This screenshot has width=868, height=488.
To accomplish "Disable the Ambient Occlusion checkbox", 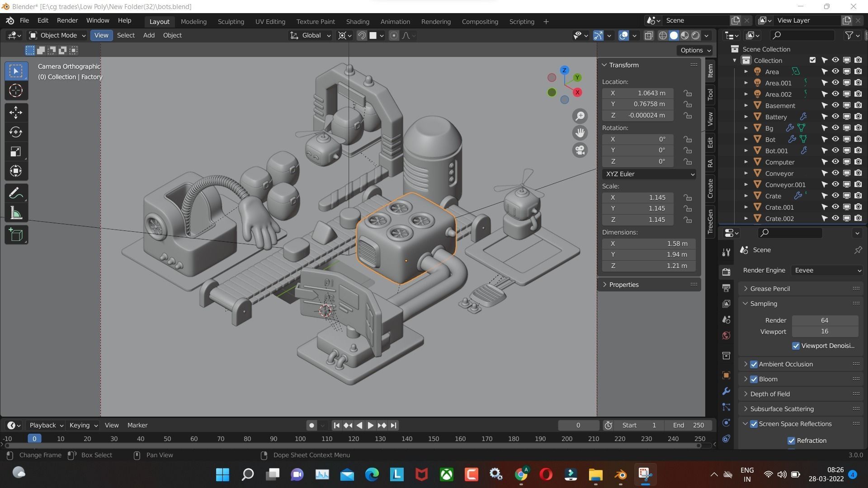I will (x=754, y=364).
